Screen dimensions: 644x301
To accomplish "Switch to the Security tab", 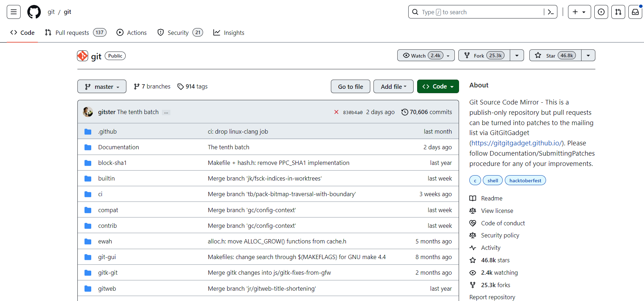I will pos(180,33).
